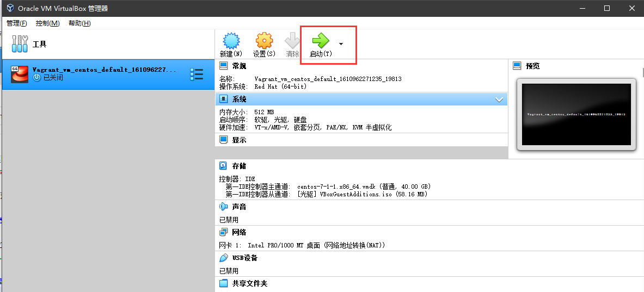Start the VM with green arrow (启动)
This screenshot has height=292, width=644.
320,41
